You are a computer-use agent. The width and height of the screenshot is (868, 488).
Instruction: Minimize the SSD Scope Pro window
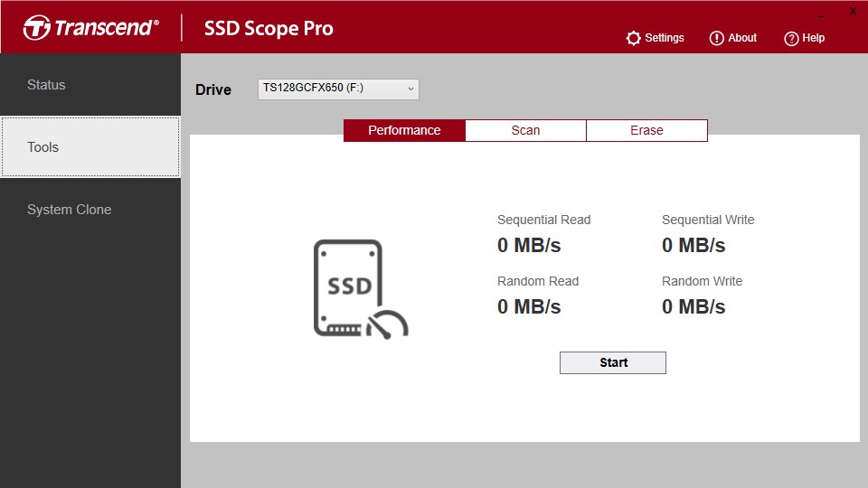click(x=822, y=16)
